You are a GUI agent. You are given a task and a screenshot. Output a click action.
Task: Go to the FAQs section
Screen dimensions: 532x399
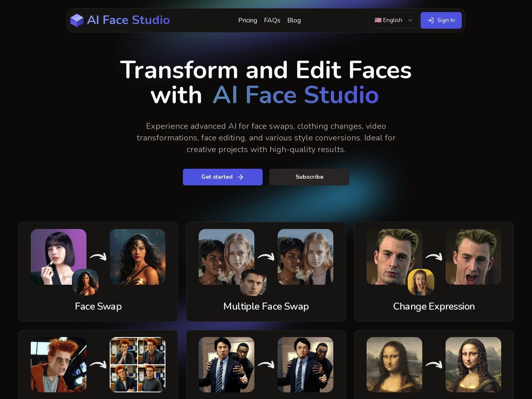272,20
